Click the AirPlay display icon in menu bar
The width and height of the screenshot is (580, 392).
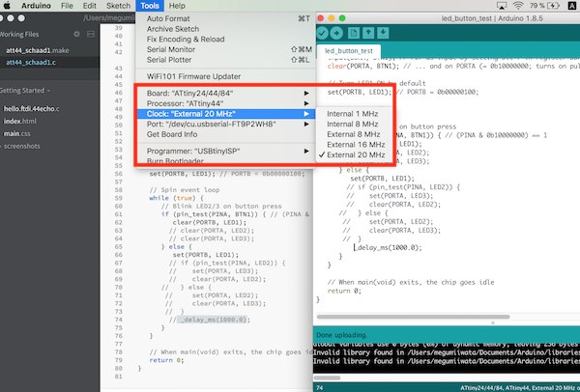pyautogui.click(x=502, y=6)
